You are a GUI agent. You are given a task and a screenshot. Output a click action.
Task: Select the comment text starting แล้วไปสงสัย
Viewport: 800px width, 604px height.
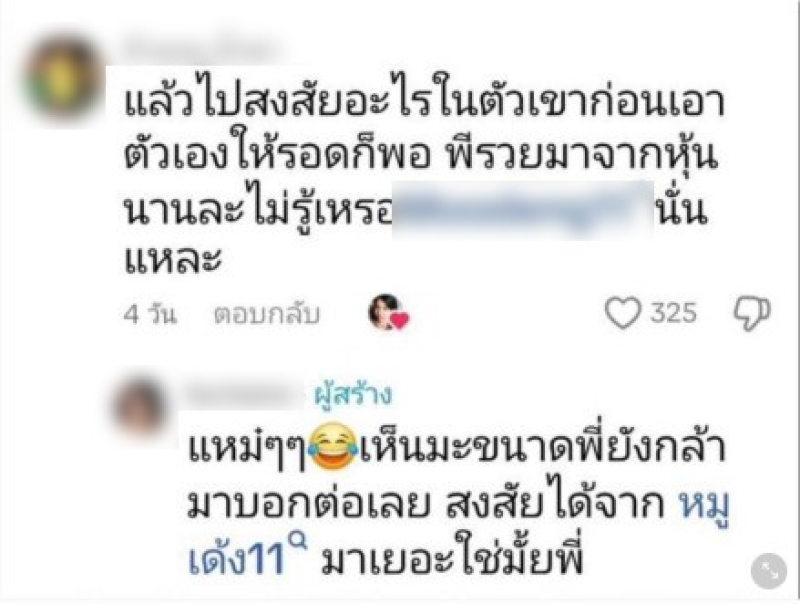pyautogui.click(x=424, y=179)
